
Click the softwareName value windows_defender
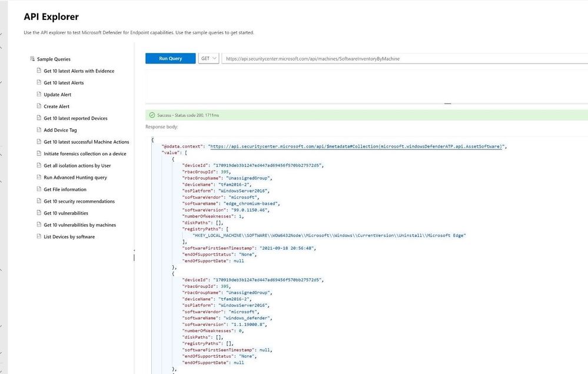(x=247, y=318)
